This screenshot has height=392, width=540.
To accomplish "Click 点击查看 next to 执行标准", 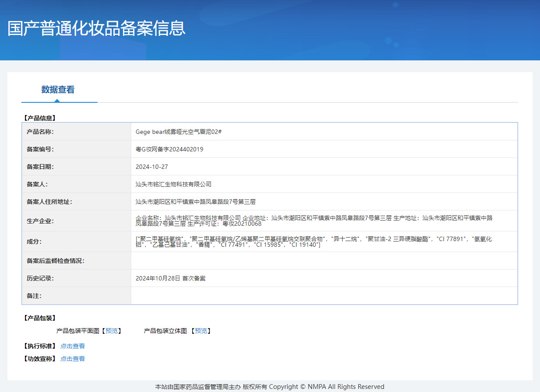I will (73, 346).
